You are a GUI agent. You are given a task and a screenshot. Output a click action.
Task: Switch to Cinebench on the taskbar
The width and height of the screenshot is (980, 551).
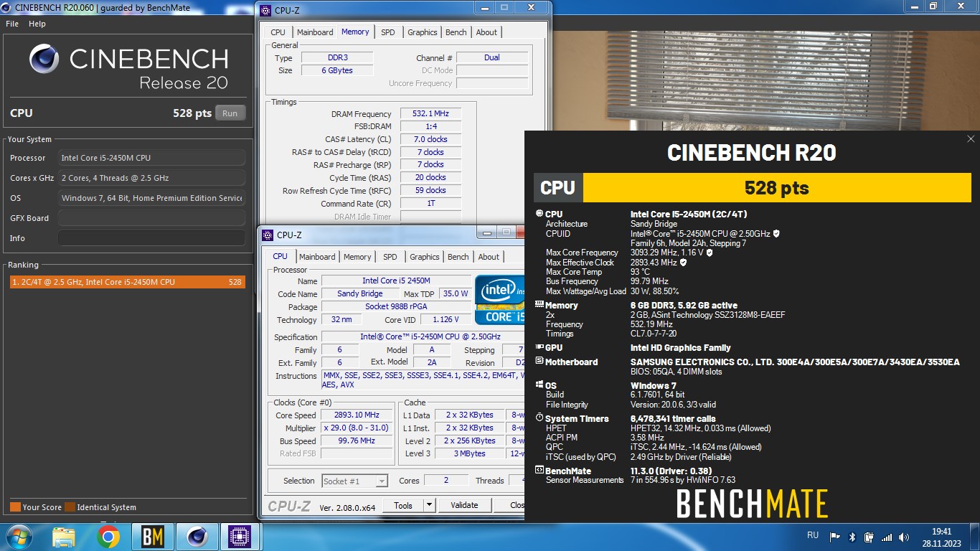197,537
